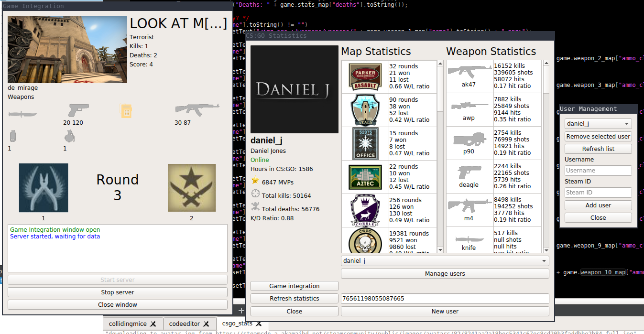The height and width of the screenshot is (334, 644).
Task: Click the crosshair icon beside Total kills
Action: coord(255,194)
